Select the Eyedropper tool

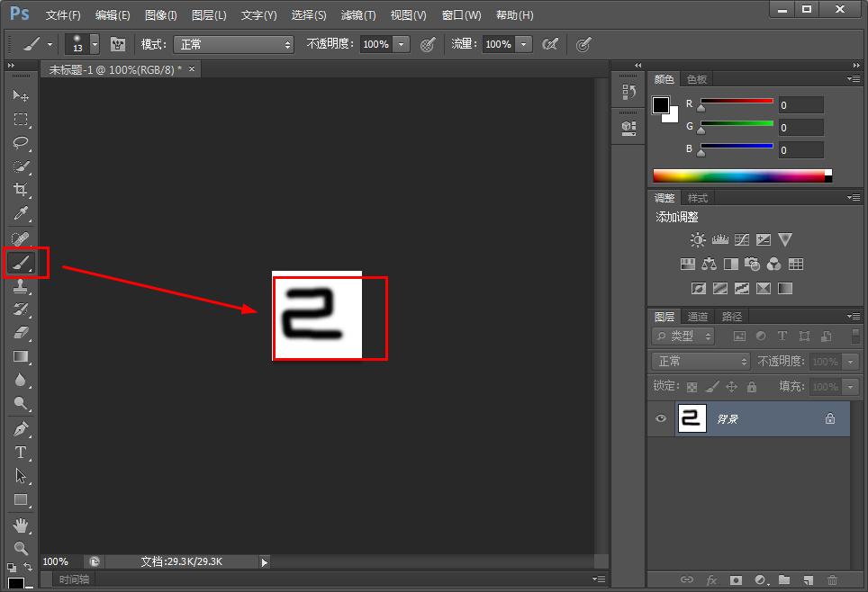(21, 213)
